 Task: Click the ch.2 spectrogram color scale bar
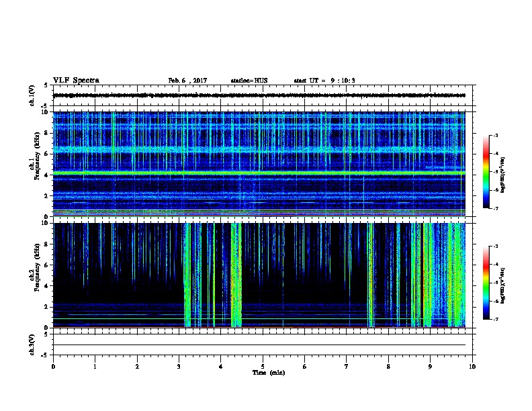point(486,283)
